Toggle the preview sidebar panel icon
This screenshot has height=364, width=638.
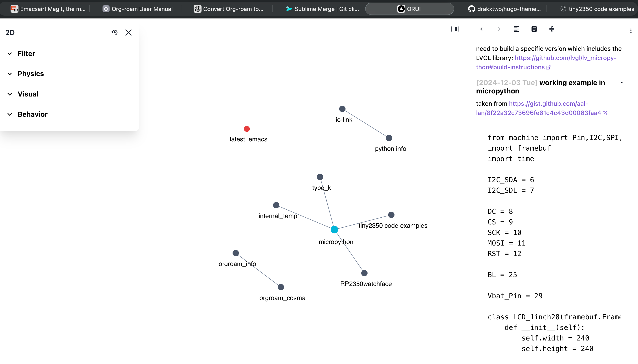455,29
